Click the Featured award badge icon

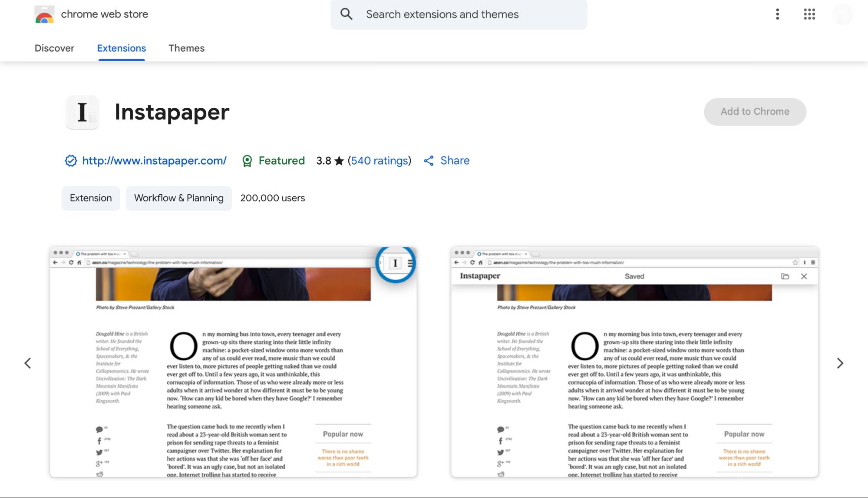point(247,161)
